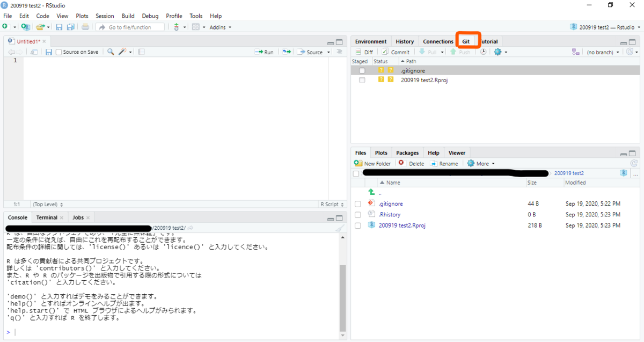644x342 pixels.
Task: Open the Connections tab
Action: tap(438, 41)
